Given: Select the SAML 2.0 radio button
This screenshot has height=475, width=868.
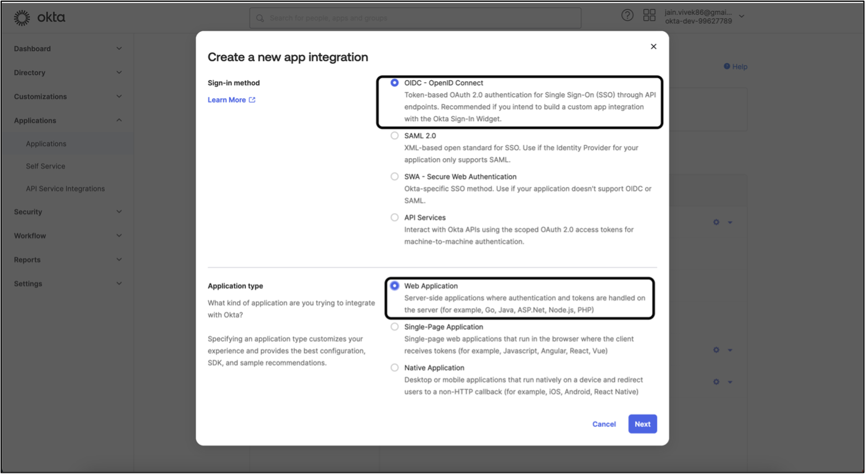Looking at the screenshot, I should coord(395,136).
